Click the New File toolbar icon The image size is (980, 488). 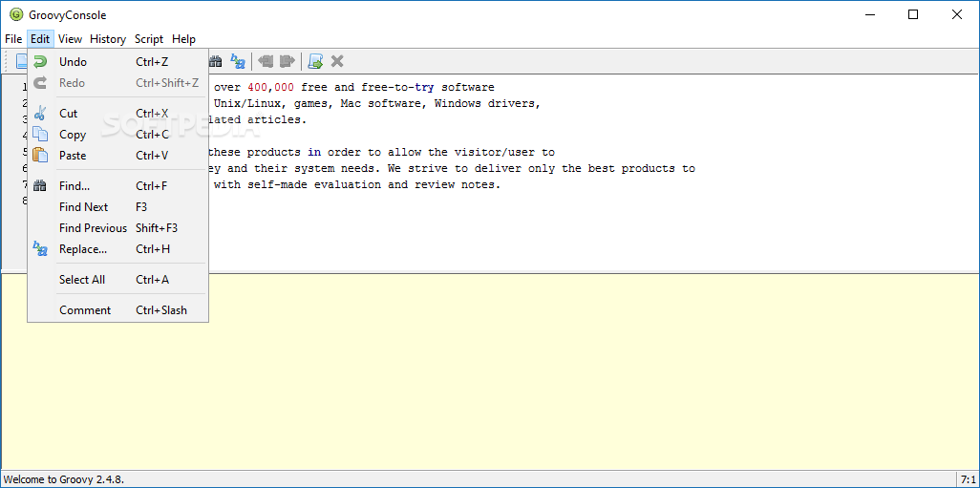pyautogui.click(x=21, y=61)
